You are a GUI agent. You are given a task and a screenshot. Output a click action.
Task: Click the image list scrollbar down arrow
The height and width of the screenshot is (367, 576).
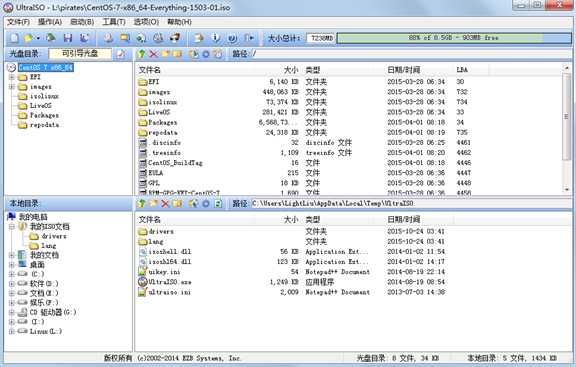point(567,190)
